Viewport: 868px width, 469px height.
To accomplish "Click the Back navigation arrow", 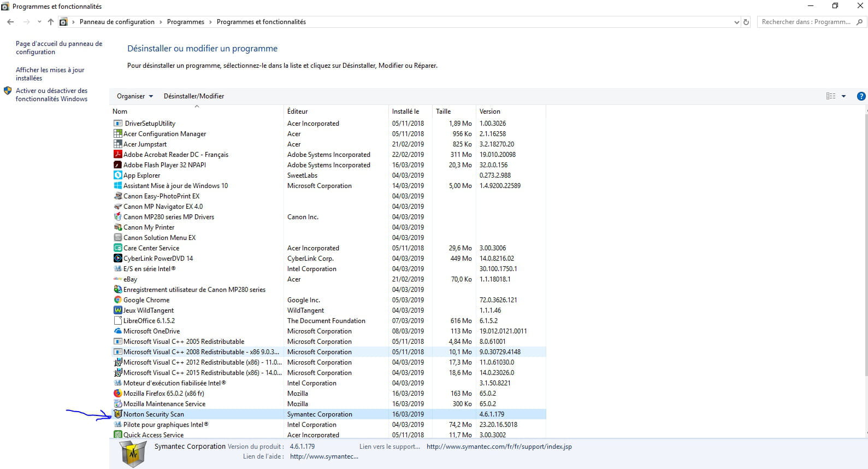I will tap(10, 22).
